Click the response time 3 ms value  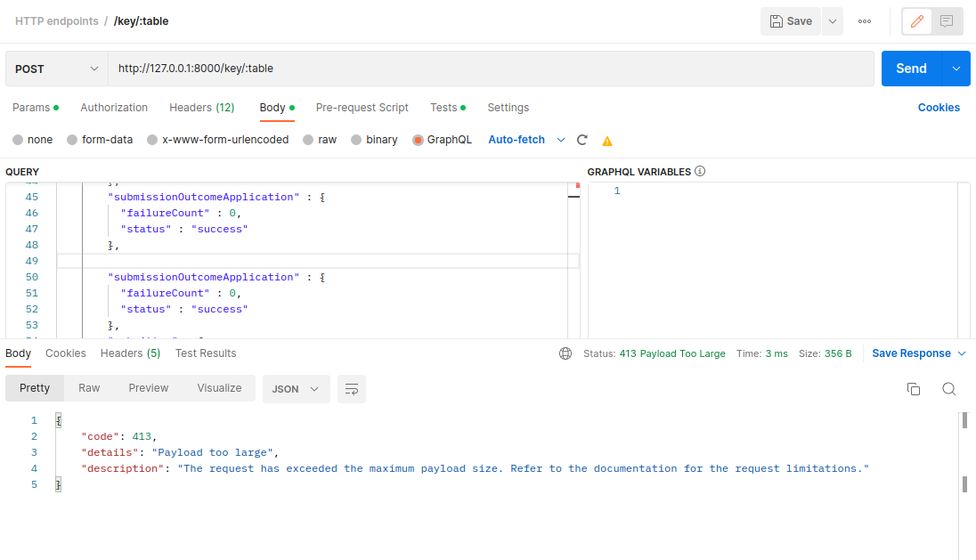click(x=777, y=353)
